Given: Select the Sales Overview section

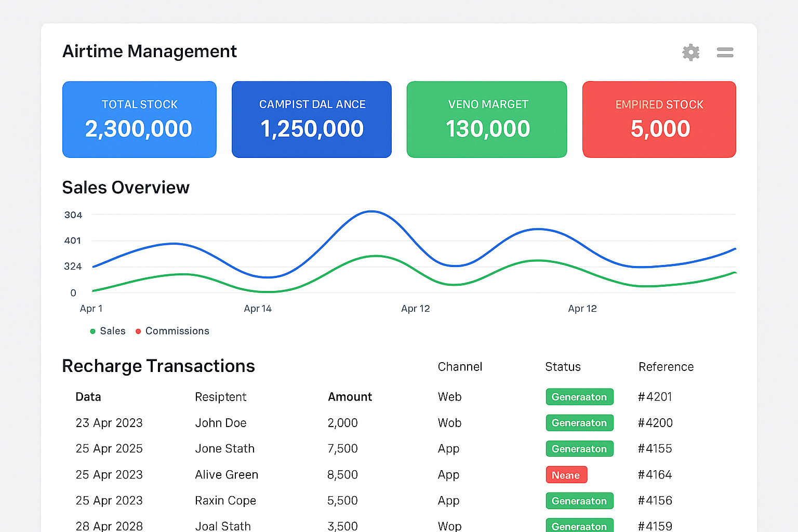Looking at the screenshot, I should click(x=126, y=188).
